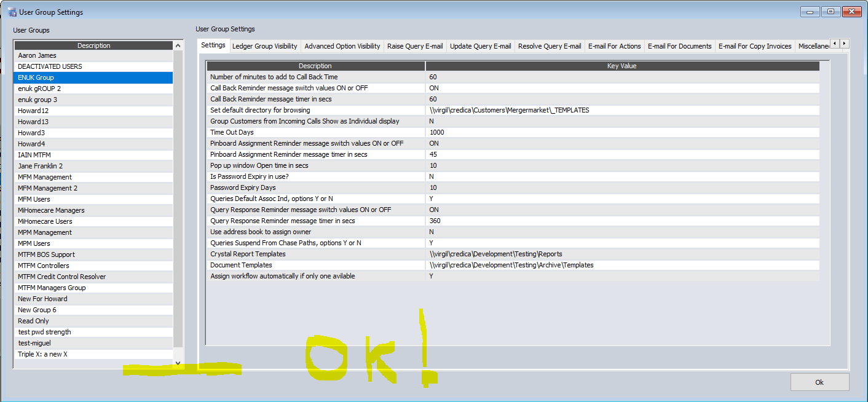This screenshot has height=402, width=868.
Task: Click the User Groups Description column header
Action: pyautogui.click(x=93, y=45)
